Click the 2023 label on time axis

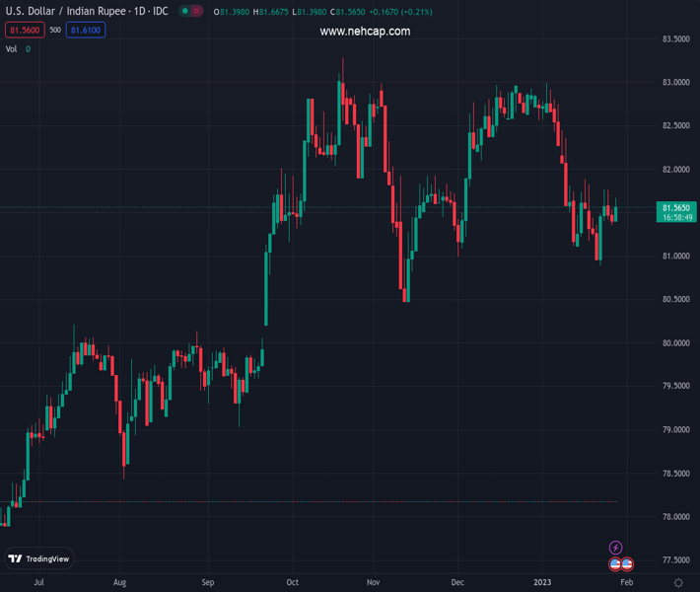pyautogui.click(x=545, y=583)
